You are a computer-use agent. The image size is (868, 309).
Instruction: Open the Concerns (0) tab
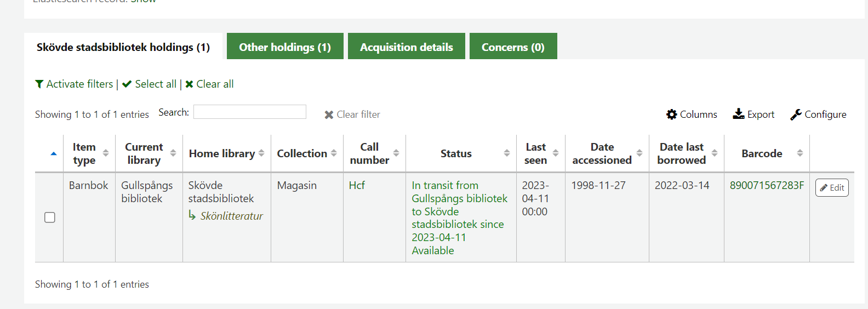(513, 47)
